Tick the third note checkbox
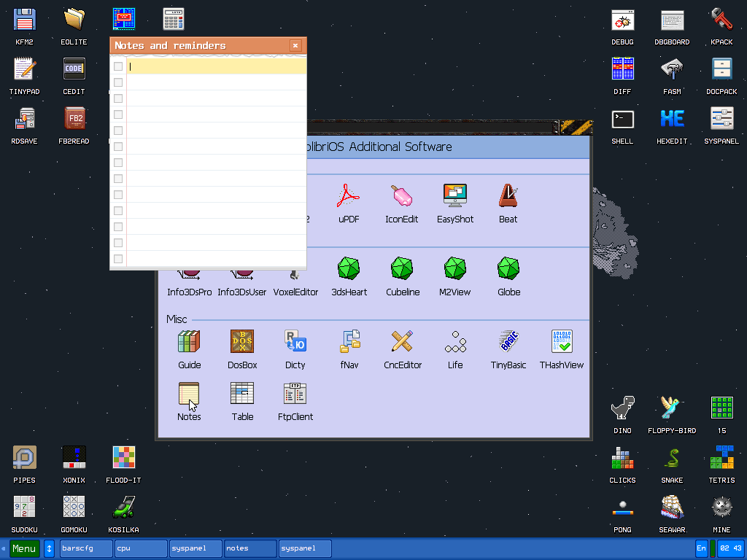This screenshot has height=560, width=747. click(x=118, y=98)
